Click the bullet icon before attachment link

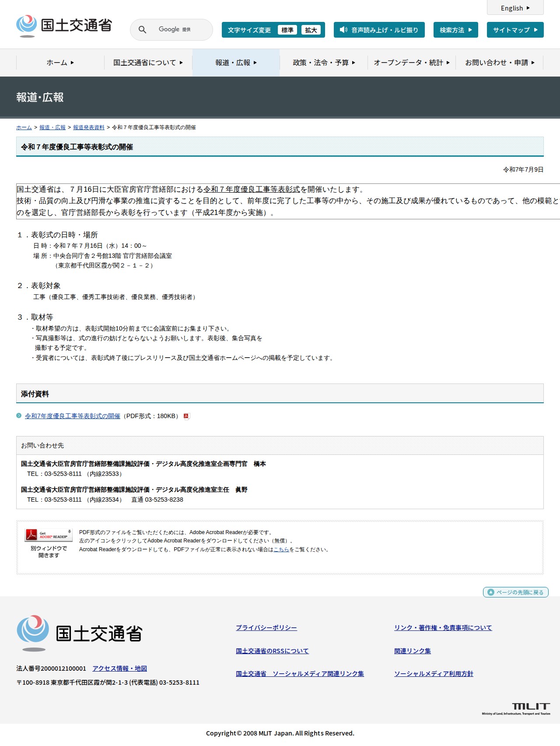click(19, 415)
